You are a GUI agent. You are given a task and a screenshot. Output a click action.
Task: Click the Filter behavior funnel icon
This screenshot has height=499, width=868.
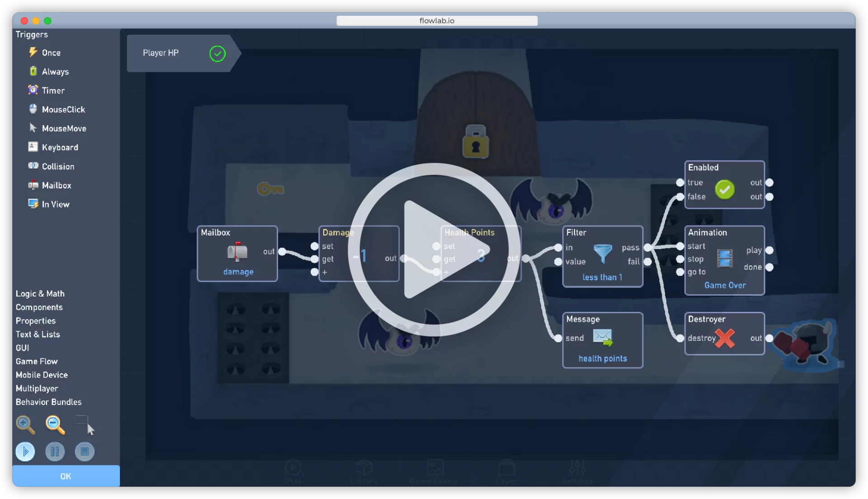coord(602,254)
